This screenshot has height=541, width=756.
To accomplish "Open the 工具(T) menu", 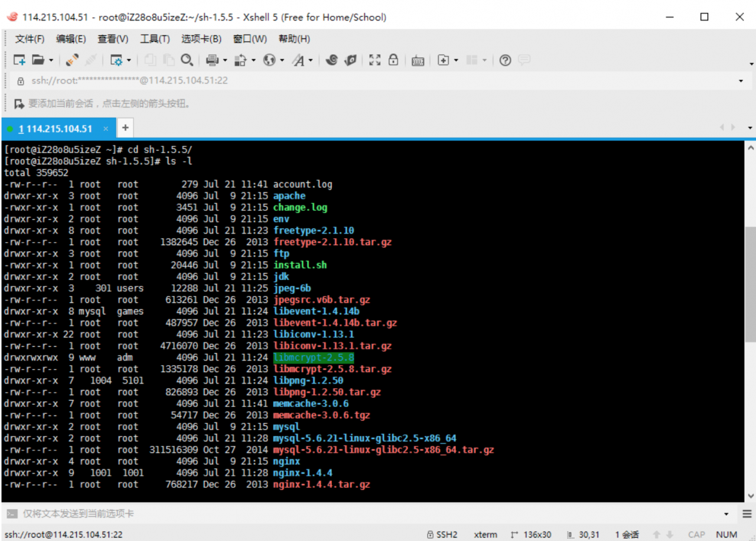I will click(x=155, y=39).
